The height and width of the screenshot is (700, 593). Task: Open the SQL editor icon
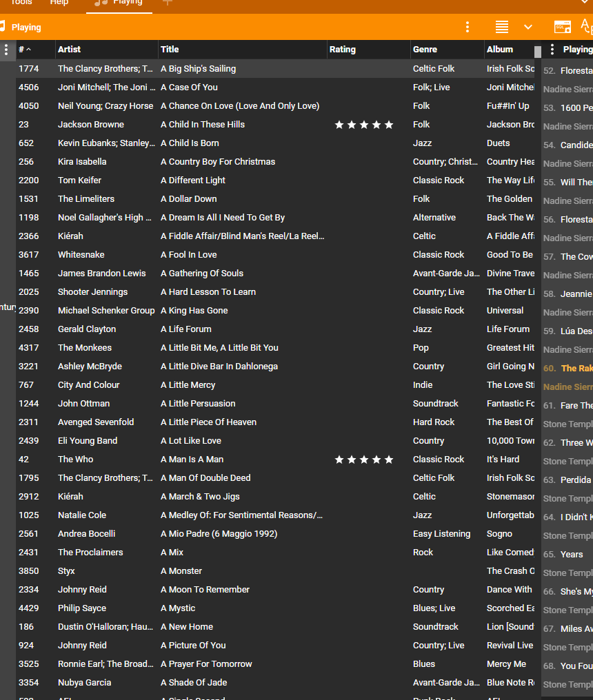pos(563,27)
